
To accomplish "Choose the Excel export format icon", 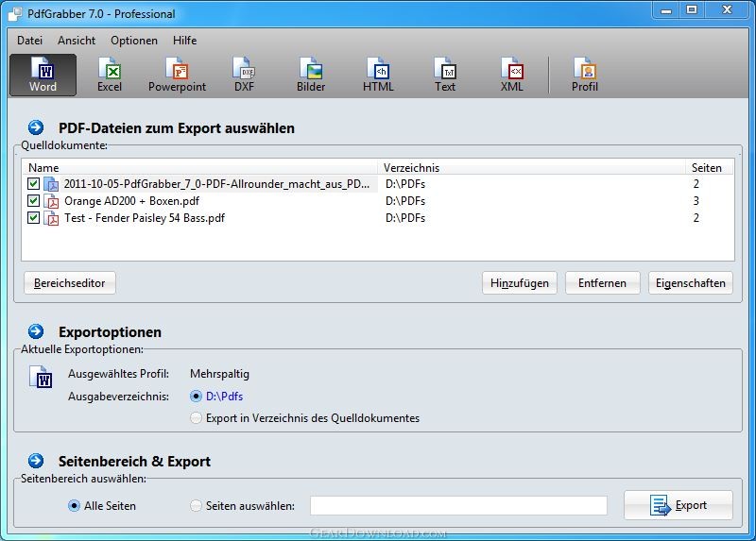I will pos(110,75).
